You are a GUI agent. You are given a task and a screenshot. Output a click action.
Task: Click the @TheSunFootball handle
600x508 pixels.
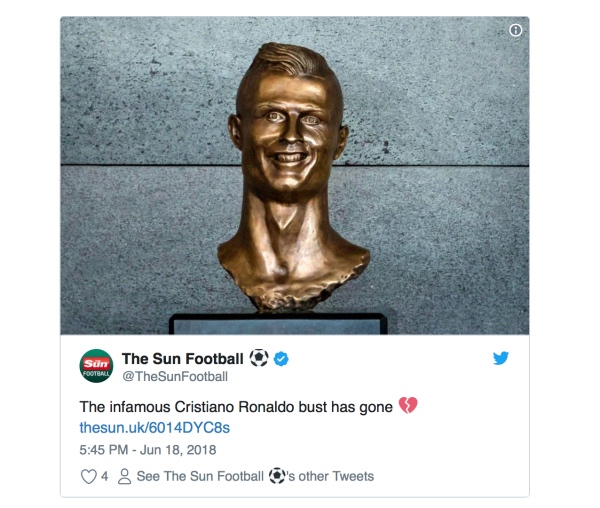(174, 377)
